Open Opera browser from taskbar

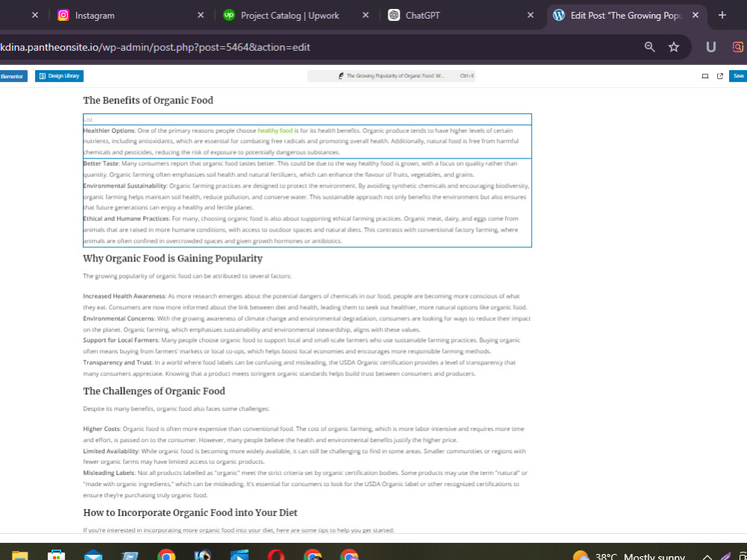[x=276, y=556]
